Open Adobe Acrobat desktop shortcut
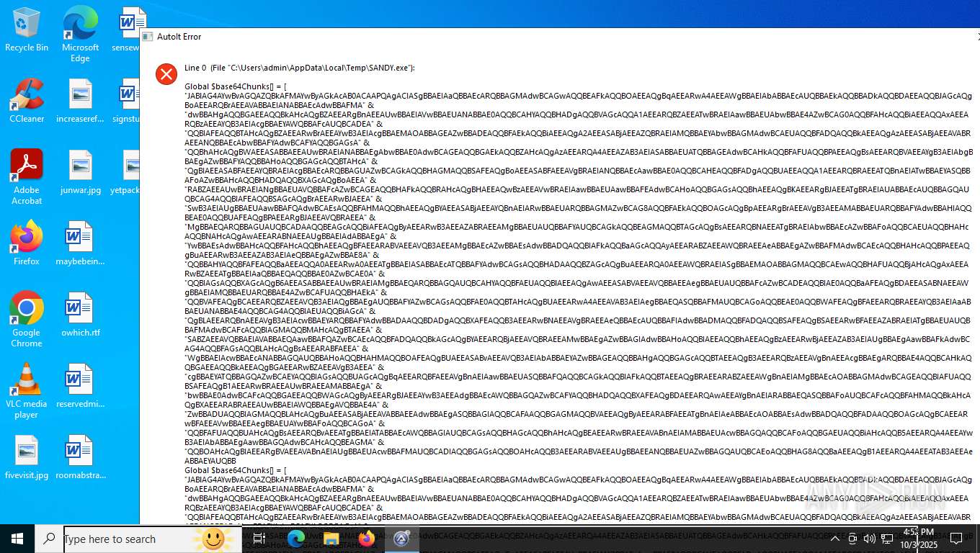980x553 pixels. (27, 177)
